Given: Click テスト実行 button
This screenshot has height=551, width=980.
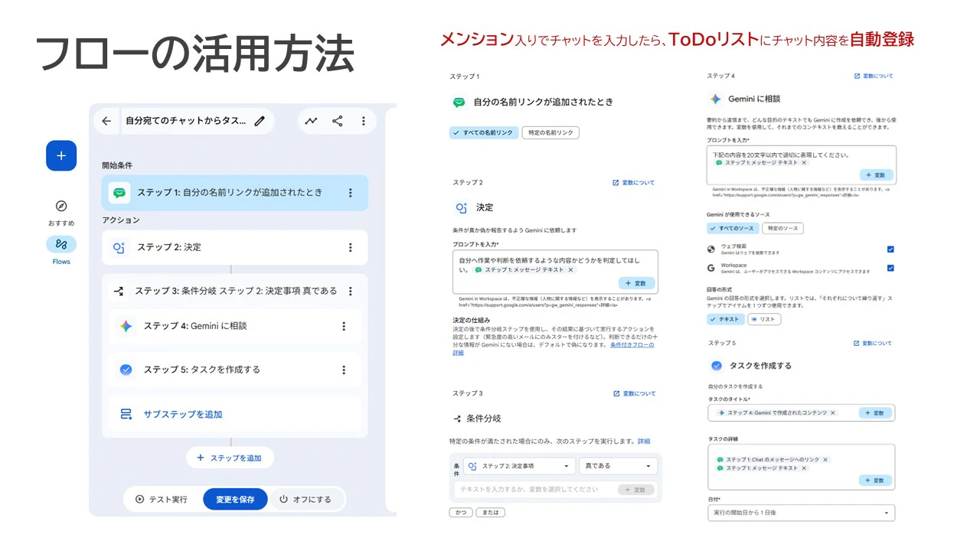Looking at the screenshot, I should click(162, 499).
